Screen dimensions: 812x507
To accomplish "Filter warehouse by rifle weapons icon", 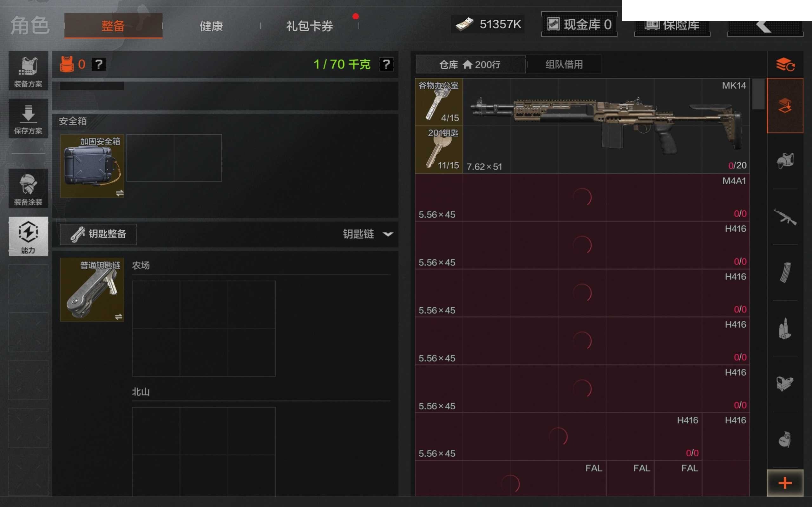I will 785,217.
